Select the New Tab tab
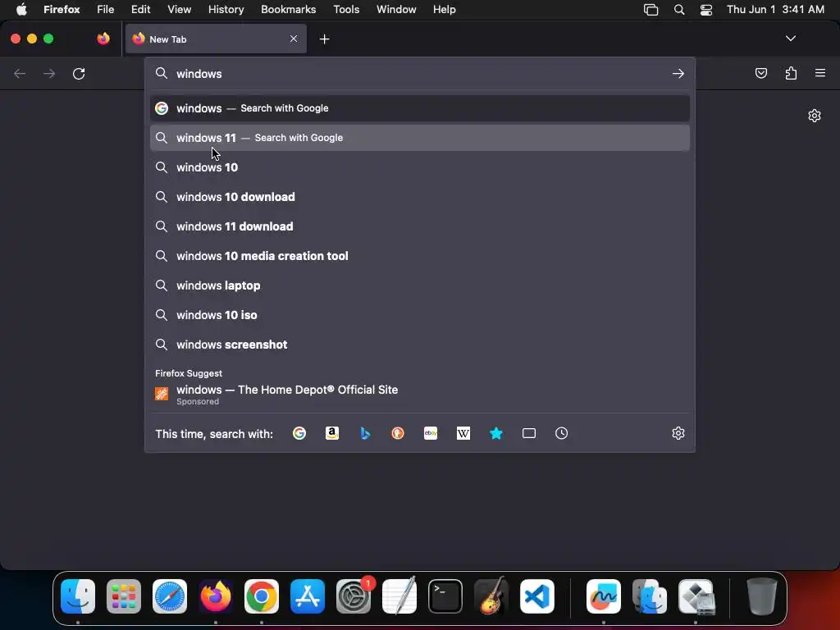Viewport: 840px width, 630px height. (216, 39)
